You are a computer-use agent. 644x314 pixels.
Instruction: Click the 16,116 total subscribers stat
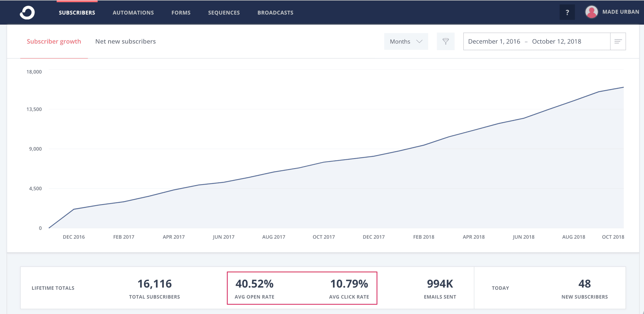154,284
